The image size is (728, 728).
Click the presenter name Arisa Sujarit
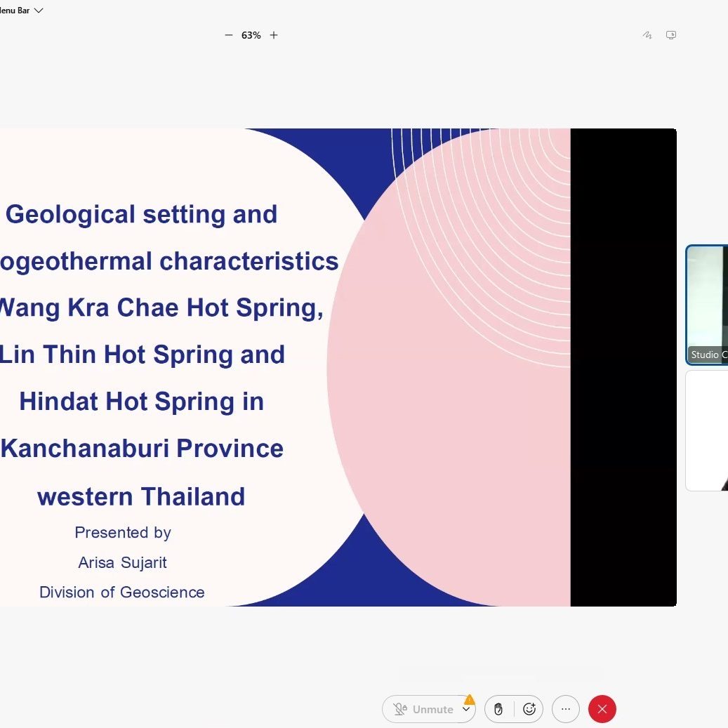pos(122,562)
